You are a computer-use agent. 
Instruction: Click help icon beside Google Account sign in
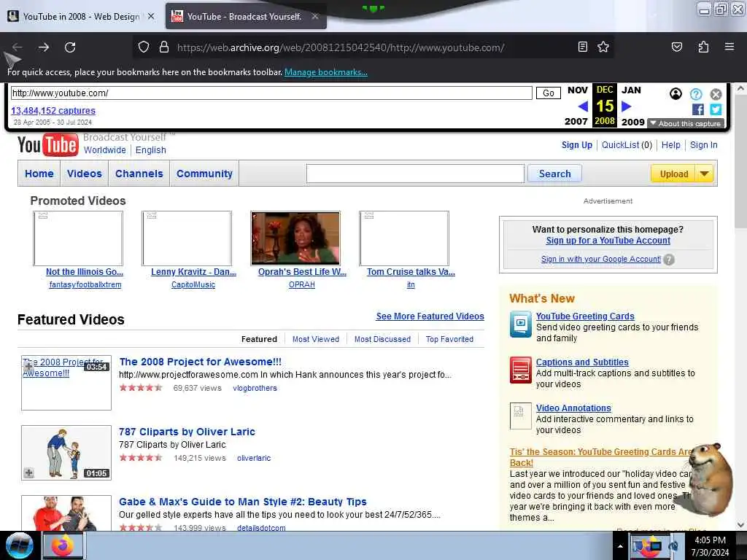(x=669, y=260)
